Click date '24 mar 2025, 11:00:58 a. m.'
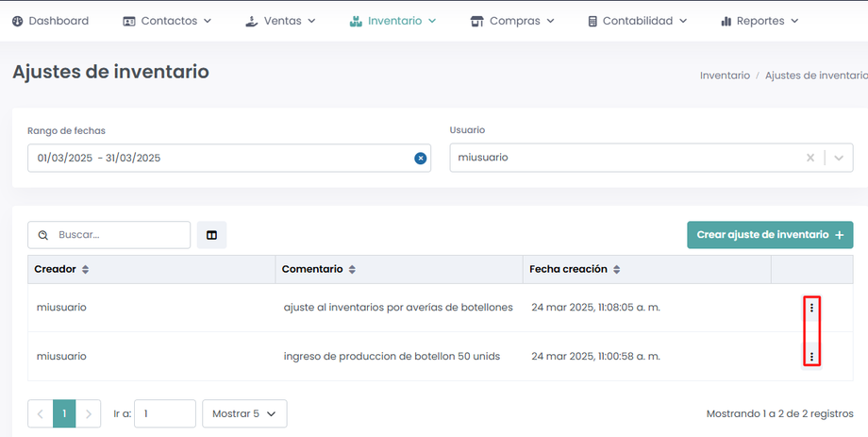Viewport: 868px width, 437px height. pyautogui.click(x=595, y=356)
